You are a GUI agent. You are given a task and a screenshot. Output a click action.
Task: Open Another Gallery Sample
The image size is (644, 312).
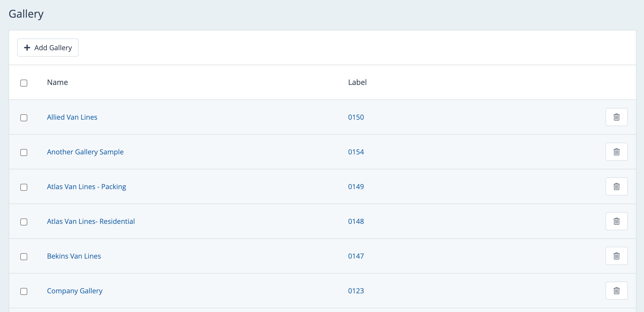[85, 152]
